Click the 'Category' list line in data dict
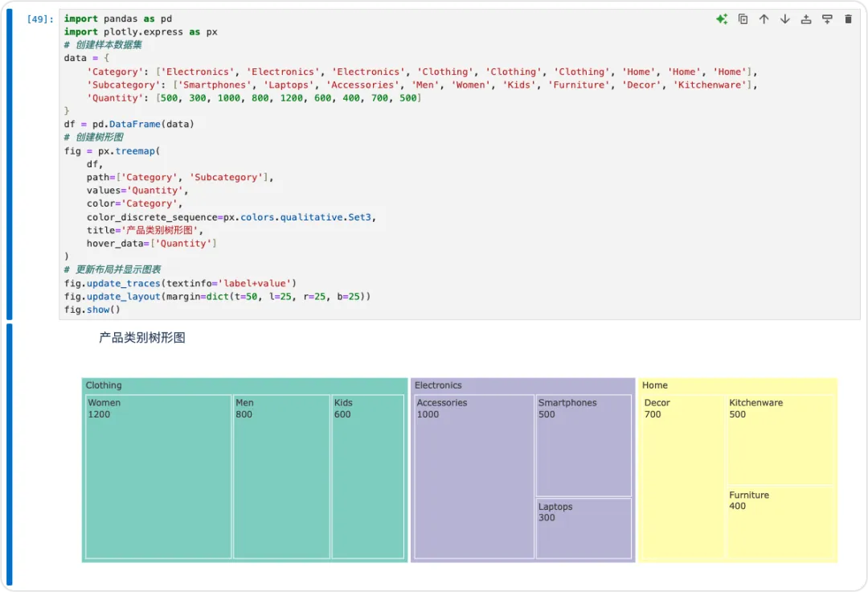The image size is (868, 592). point(422,72)
